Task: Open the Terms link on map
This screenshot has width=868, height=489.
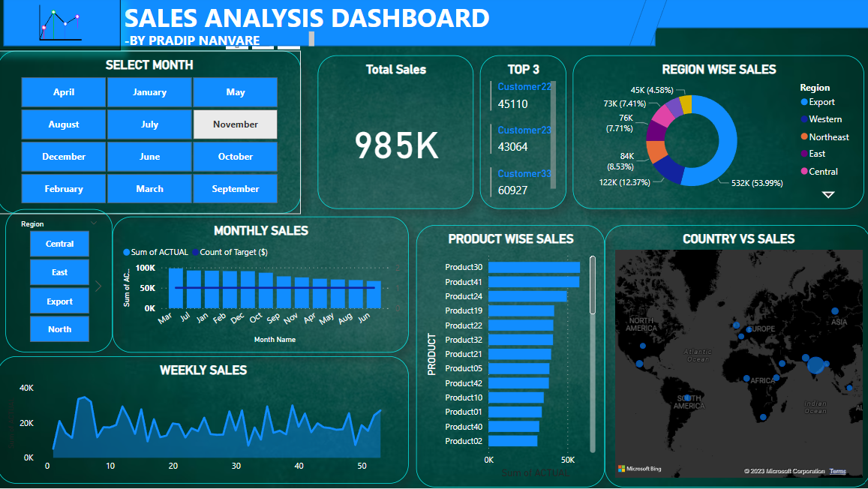Action: [837, 471]
